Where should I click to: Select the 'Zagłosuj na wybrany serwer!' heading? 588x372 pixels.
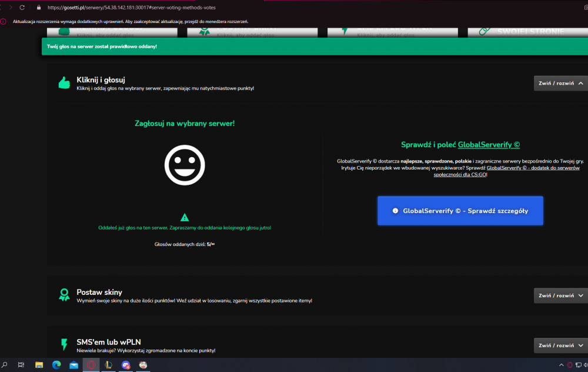click(x=185, y=124)
